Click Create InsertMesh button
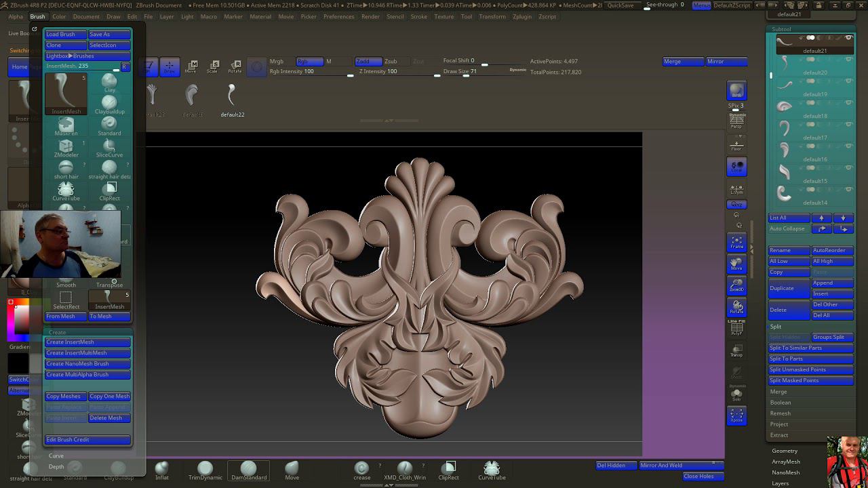The height and width of the screenshot is (488, 868). click(87, 342)
